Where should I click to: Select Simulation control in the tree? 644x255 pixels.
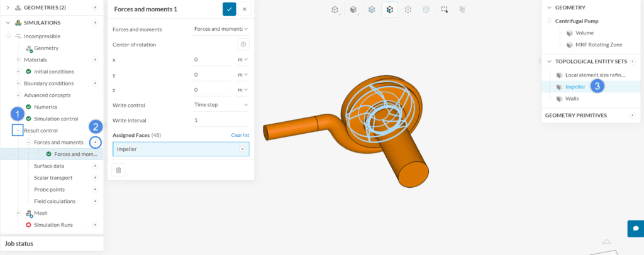coord(55,119)
